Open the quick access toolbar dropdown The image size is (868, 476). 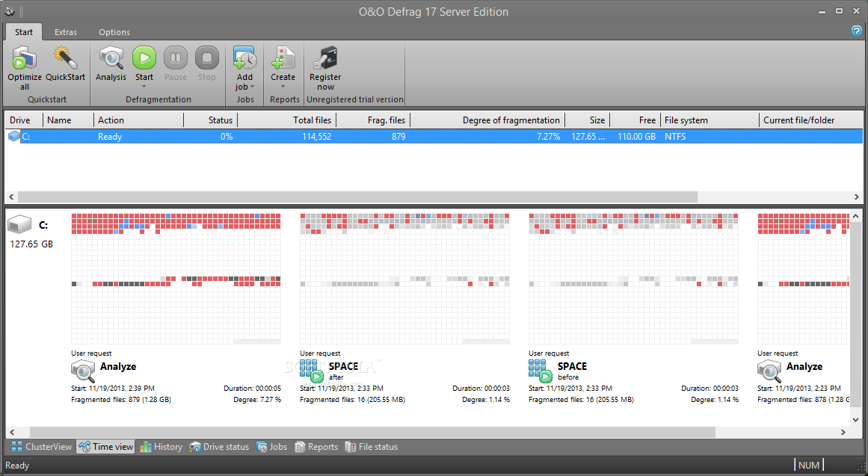click(22, 12)
